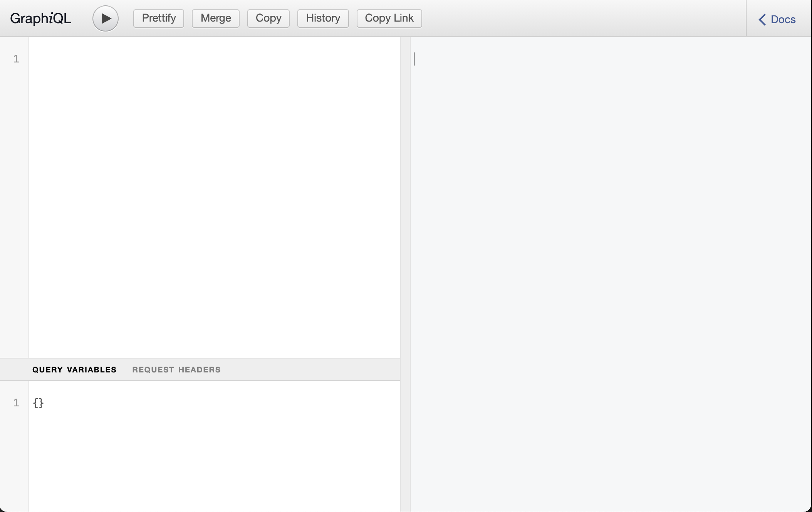
Task: Switch to the Request Headers tab
Action: (176, 370)
